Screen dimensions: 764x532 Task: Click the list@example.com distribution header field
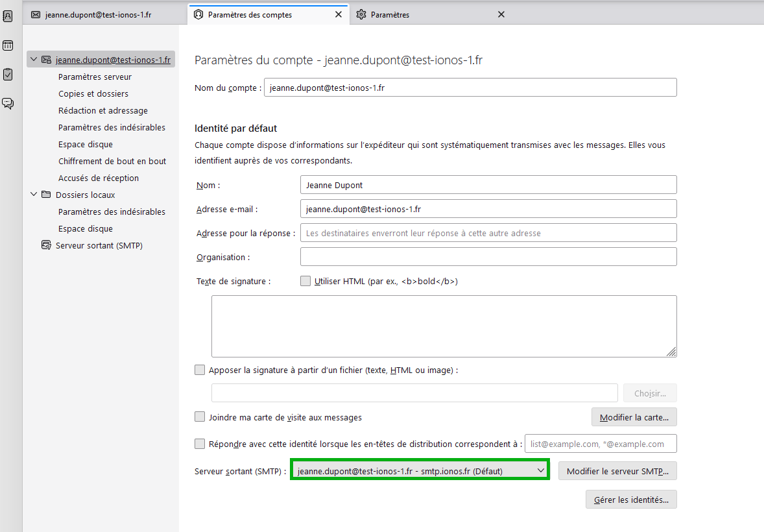click(601, 444)
